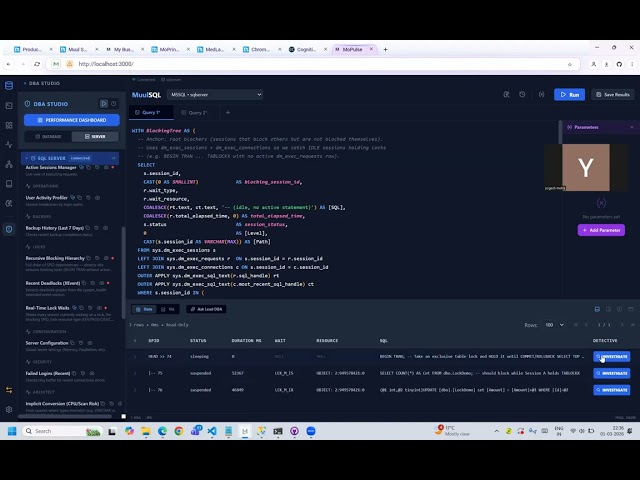Click Save Results button

613,94
